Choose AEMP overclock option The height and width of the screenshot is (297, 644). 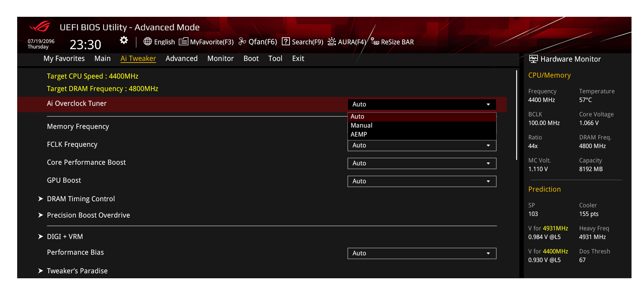pos(359,134)
